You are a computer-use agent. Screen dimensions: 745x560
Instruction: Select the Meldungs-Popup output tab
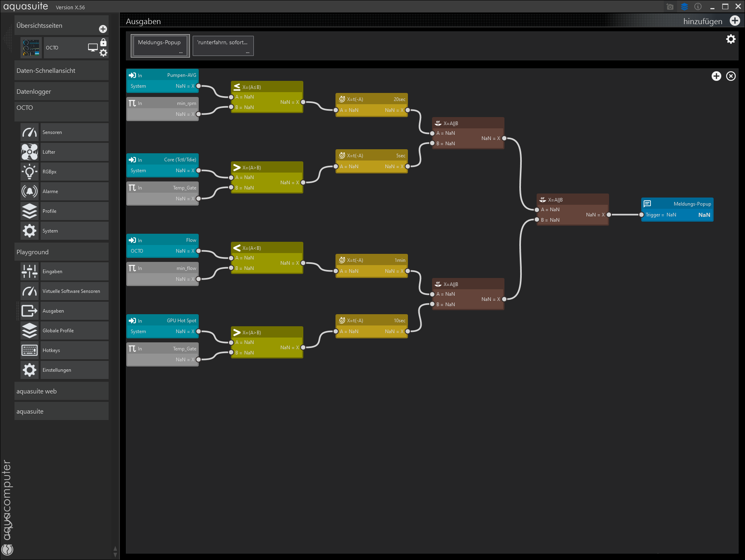point(160,46)
